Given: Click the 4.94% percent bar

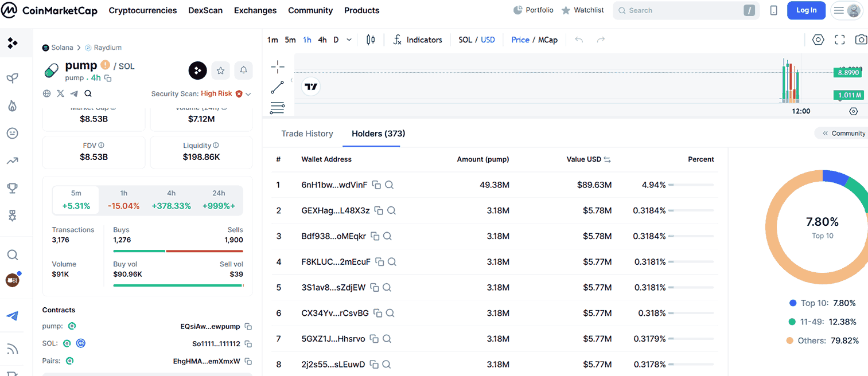Looking at the screenshot, I should (691, 185).
